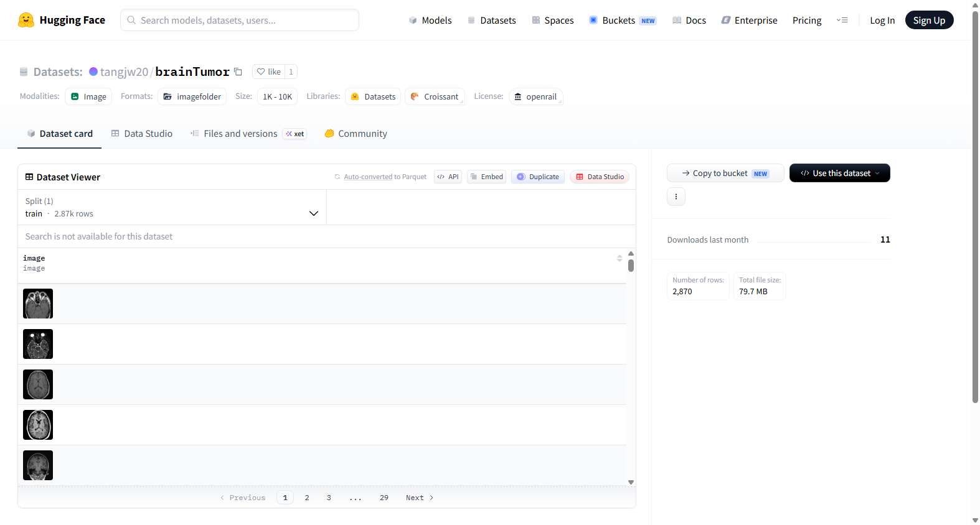Expand the Split train dropdown

[172, 207]
